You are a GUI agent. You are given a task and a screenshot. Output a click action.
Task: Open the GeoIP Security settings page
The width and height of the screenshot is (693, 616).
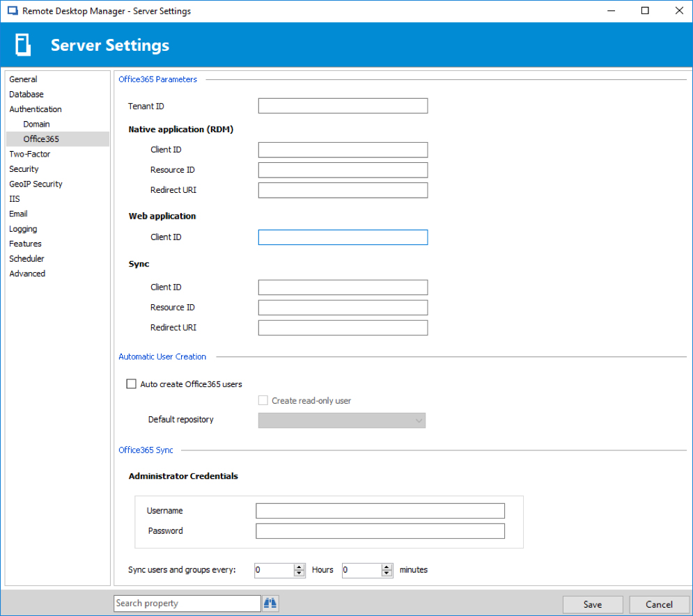click(x=36, y=184)
